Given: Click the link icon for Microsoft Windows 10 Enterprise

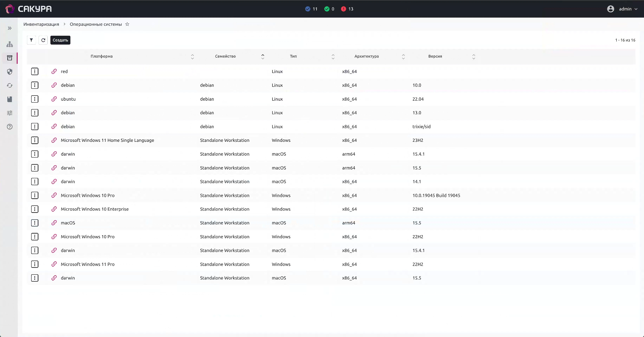Looking at the screenshot, I should click(54, 209).
